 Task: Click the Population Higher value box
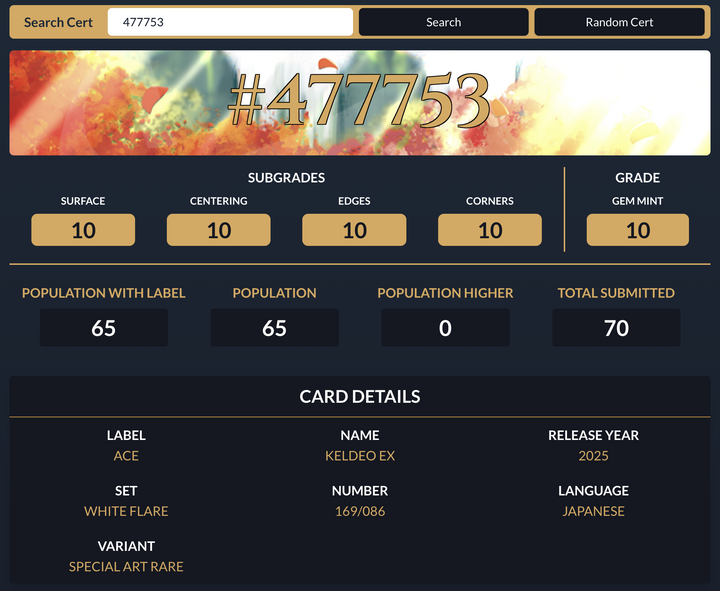(x=445, y=328)
